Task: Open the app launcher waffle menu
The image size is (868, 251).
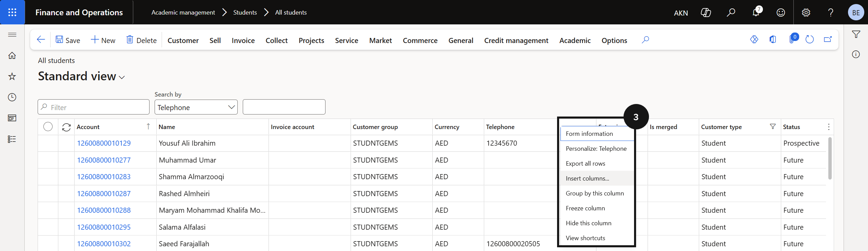Action: pyautogui.click(x=12, y=13)
